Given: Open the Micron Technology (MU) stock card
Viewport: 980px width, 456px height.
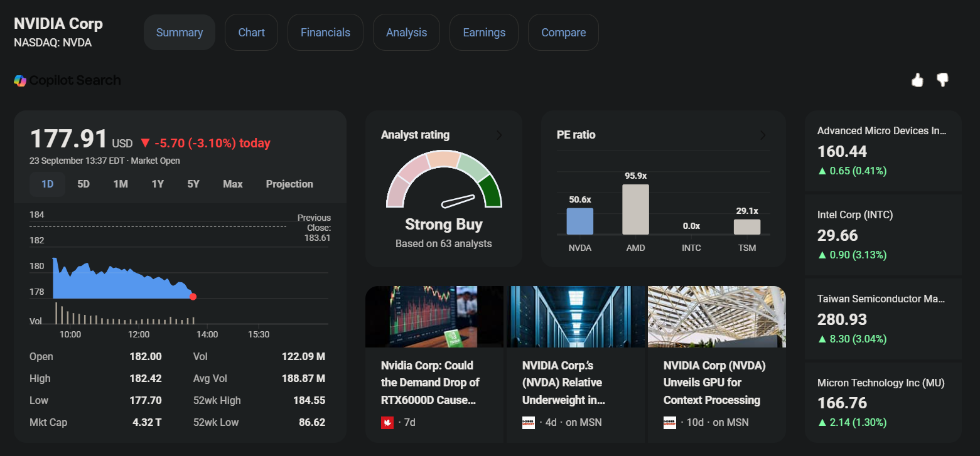Looking at the screenshot, I should [x=883, y=403].
